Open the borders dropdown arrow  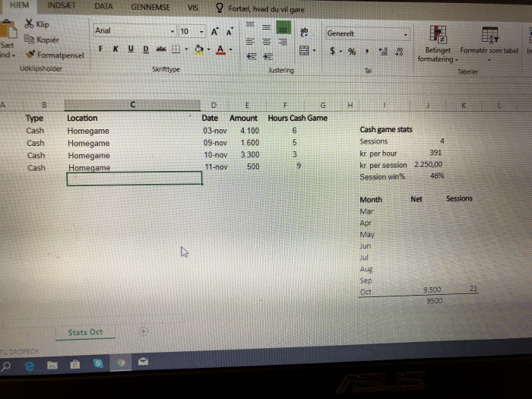tap(186, 49)
